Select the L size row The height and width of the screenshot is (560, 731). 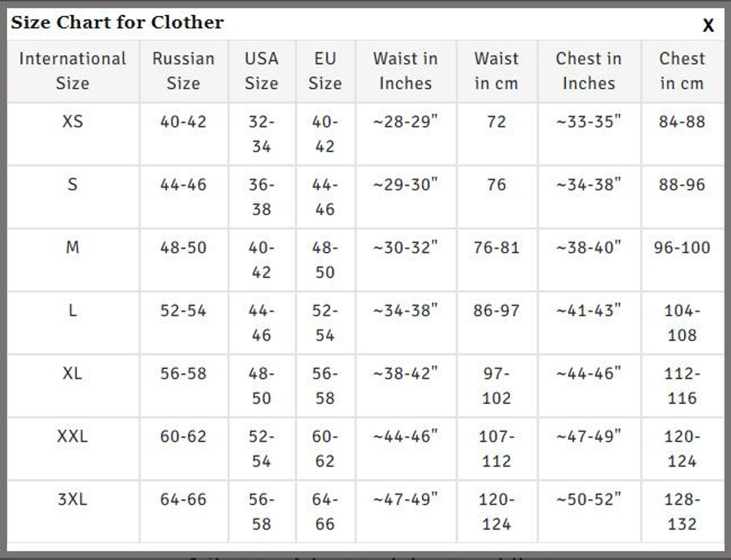(73, 311)
